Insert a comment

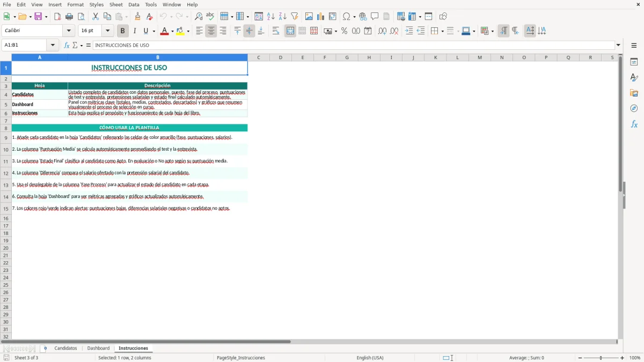pos(375,17)
